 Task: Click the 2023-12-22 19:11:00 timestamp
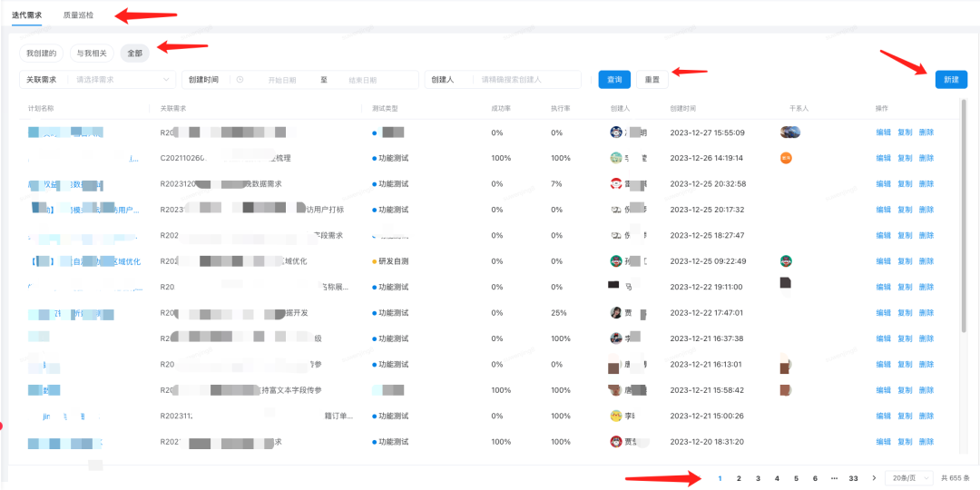(x=706, y=287)
